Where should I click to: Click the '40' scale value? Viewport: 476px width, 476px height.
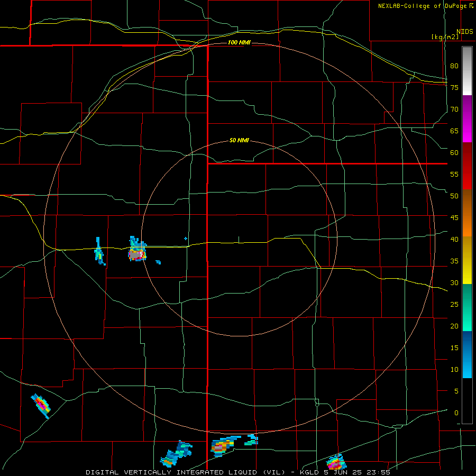point(454,239)
